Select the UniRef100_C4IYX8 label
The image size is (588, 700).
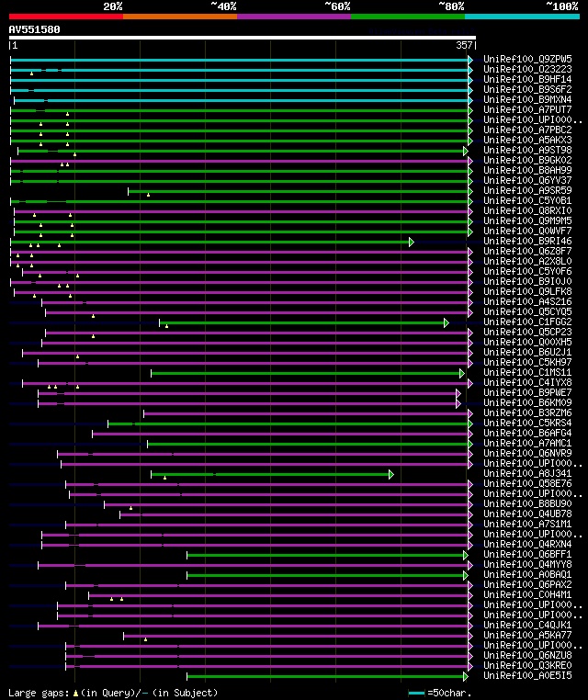click(527, 382)
